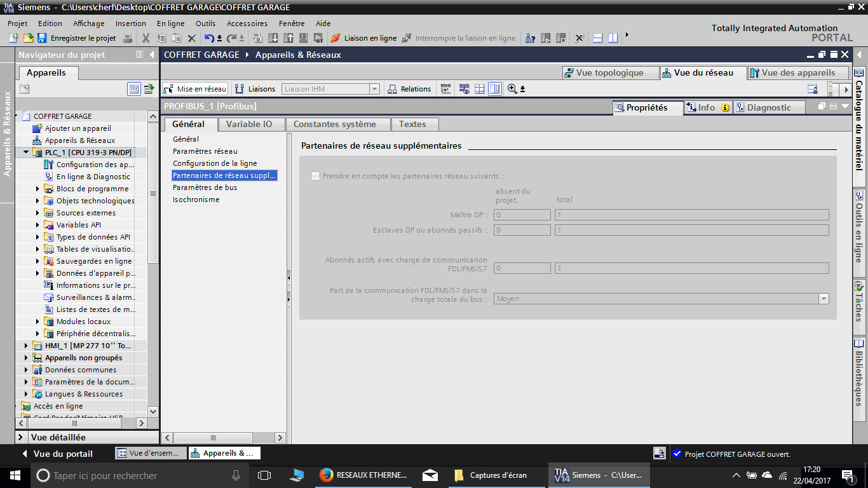
Task: Toggle the Mise en réseau mode button
Action: 195,89
